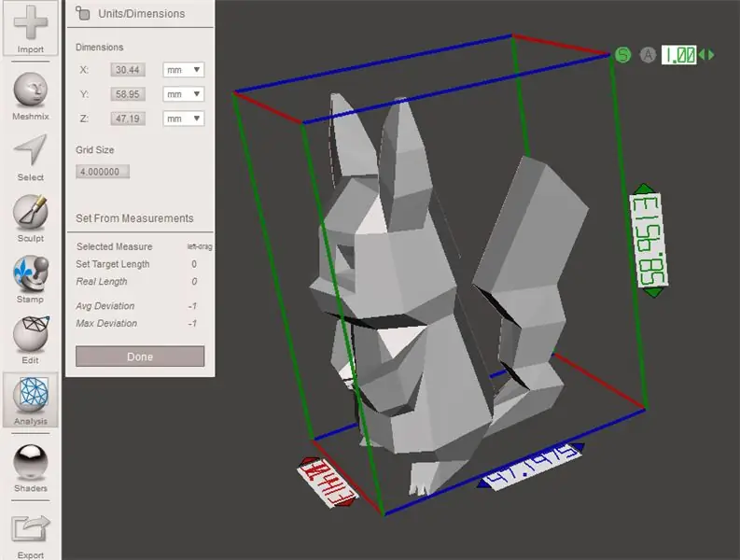
Task: Open the Analysis tools
Action: coord(31,399)
